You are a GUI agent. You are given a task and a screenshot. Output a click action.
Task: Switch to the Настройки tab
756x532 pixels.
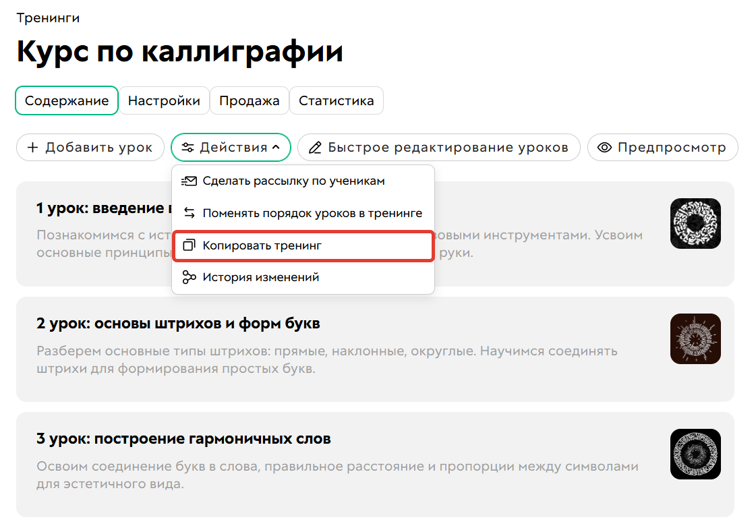[x=164, y=100]
